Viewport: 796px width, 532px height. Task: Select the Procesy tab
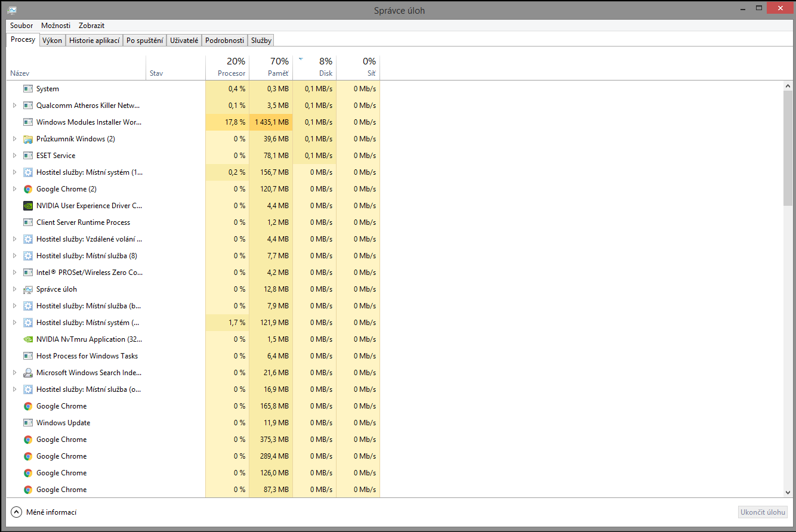[23, 39]
